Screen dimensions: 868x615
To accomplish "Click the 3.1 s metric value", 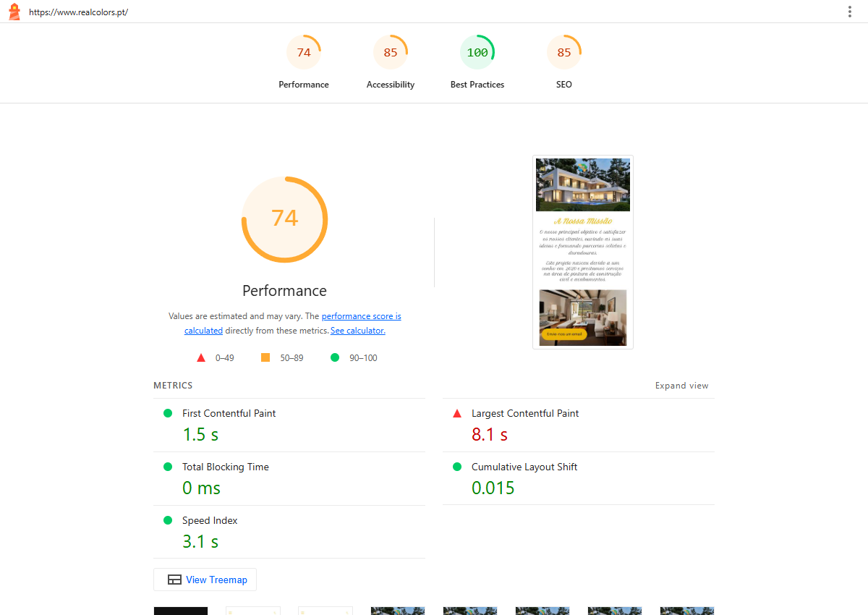I will point(200,542).
